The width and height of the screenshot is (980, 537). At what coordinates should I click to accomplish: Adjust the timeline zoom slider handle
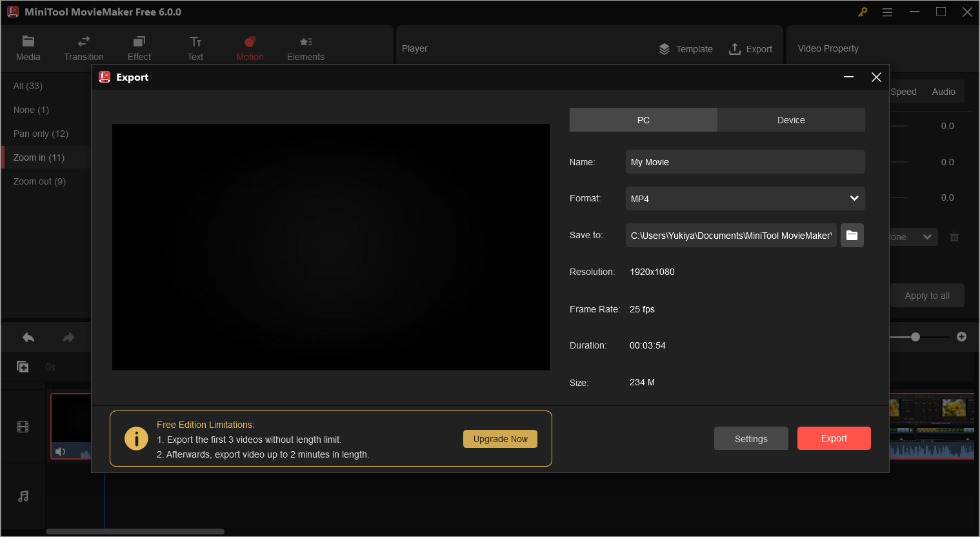(x=915, y=337)
